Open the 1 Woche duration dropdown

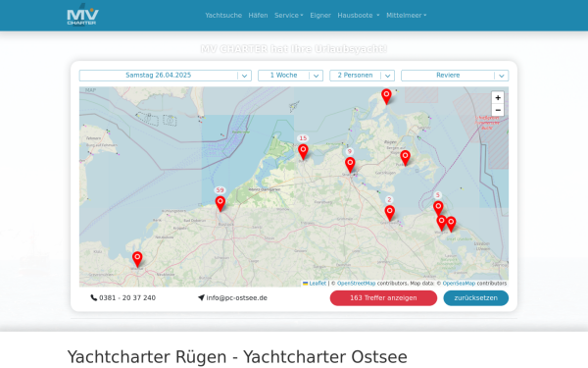(x=291, y=76)
